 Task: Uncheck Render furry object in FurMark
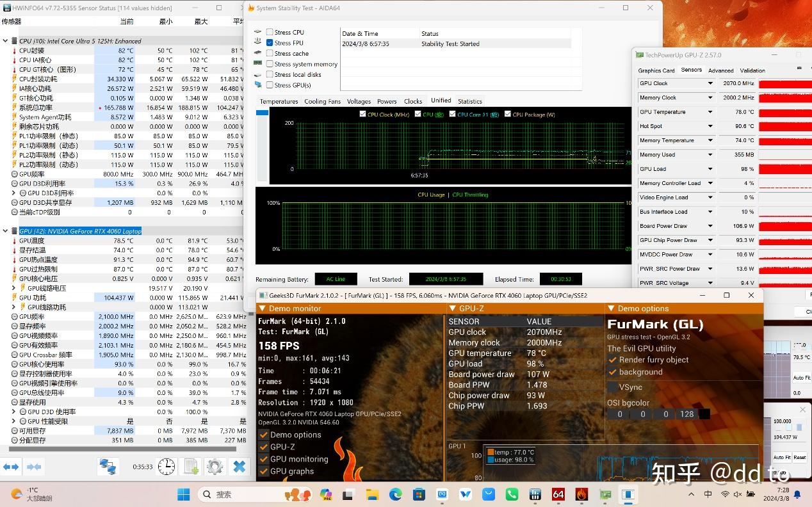point(613,360)
